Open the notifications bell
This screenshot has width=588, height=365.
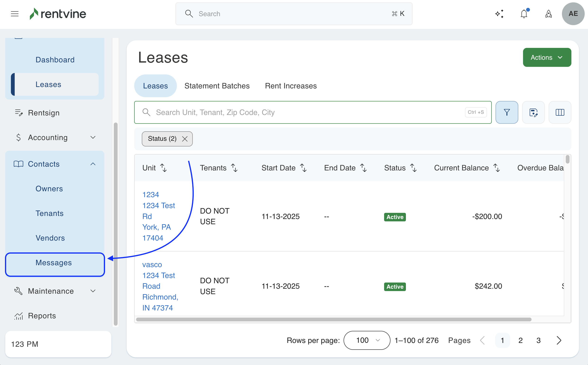pyautogui.click(x=524, y=14)
